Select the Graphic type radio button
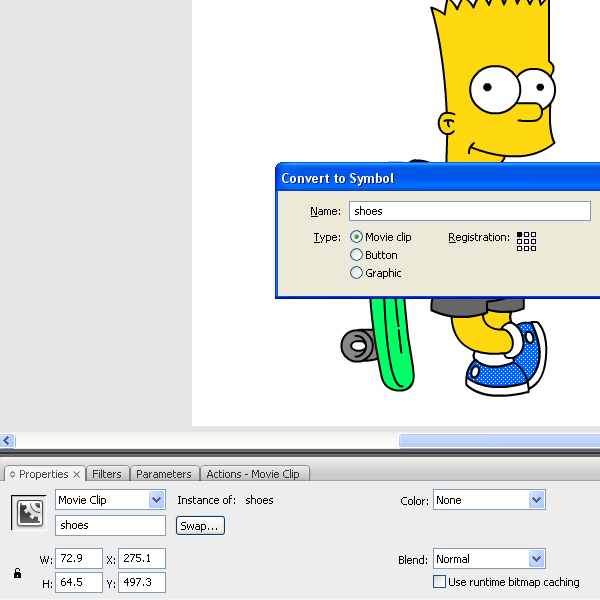600x600 pixels. [356, 273]
